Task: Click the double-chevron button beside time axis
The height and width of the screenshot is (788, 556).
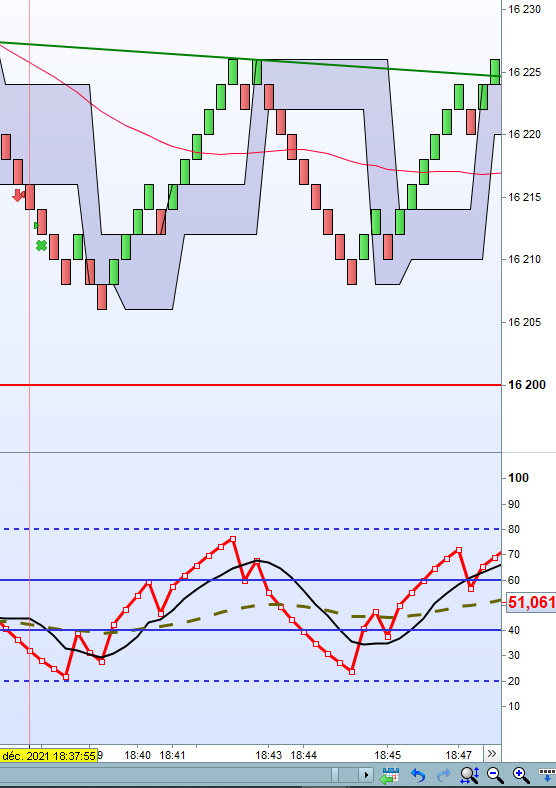Action: (492, 753)
